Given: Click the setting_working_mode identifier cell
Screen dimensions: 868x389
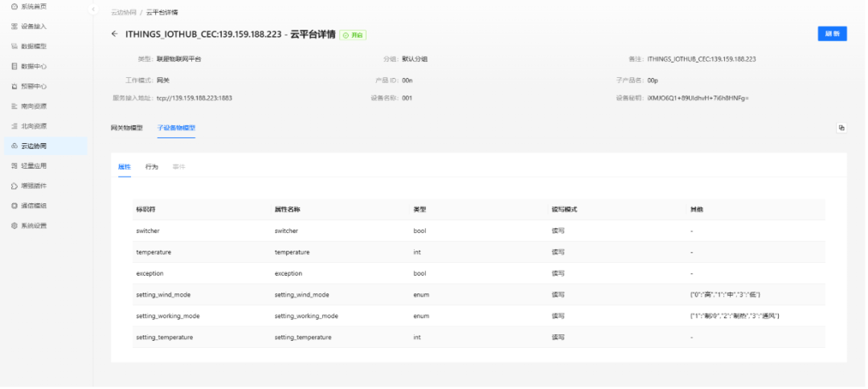Looking at the screenshot, I should click(168, 316).
